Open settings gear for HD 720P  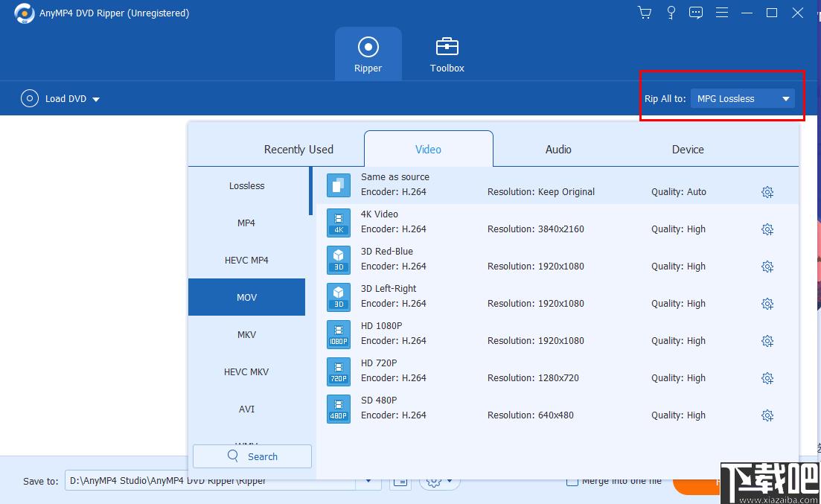pos(767,378)
